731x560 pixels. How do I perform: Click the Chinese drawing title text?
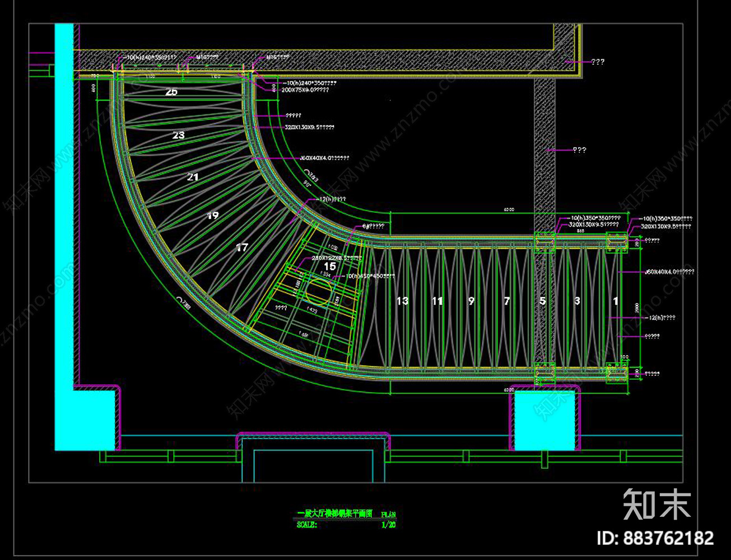click(334, 513)
